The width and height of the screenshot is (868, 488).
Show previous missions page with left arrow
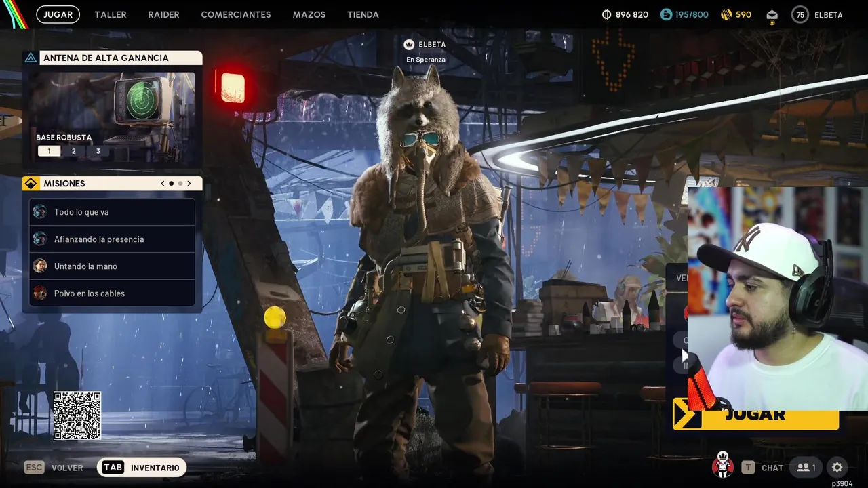(x=163, y=184)
